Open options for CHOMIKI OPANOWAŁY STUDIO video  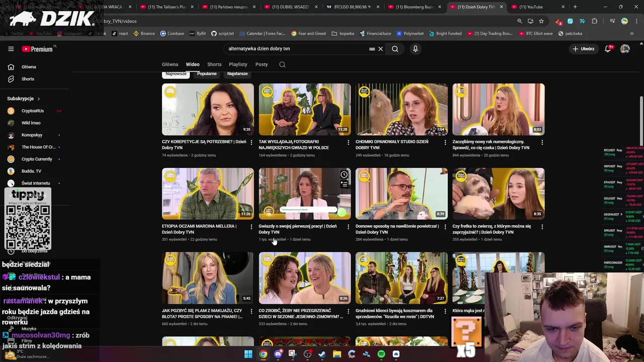(445, 142)
